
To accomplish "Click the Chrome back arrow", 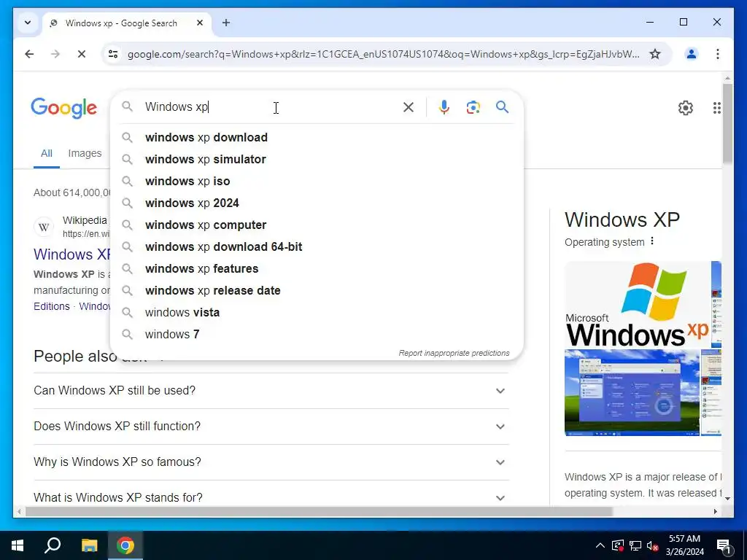I will 29,54.
